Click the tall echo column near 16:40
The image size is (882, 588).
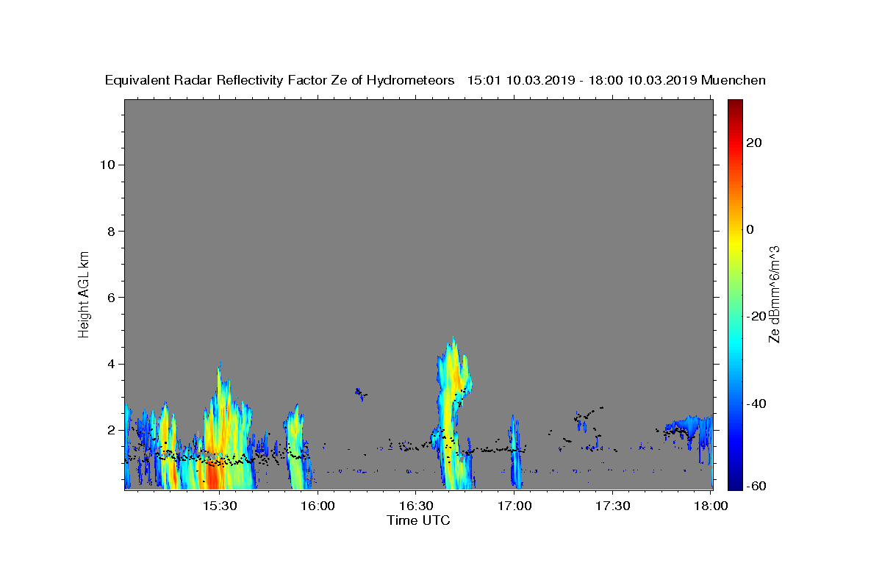452,412
